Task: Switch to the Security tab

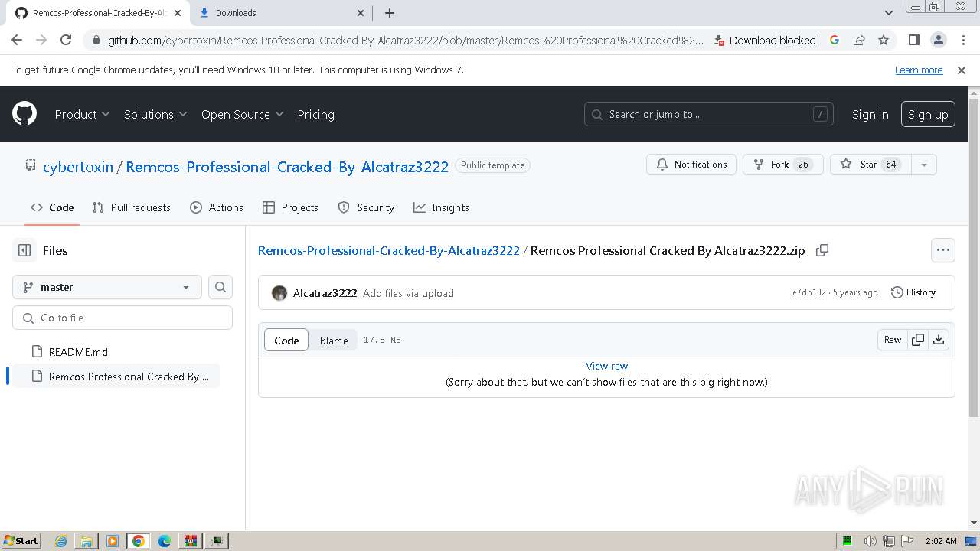Action: (366, 207)
